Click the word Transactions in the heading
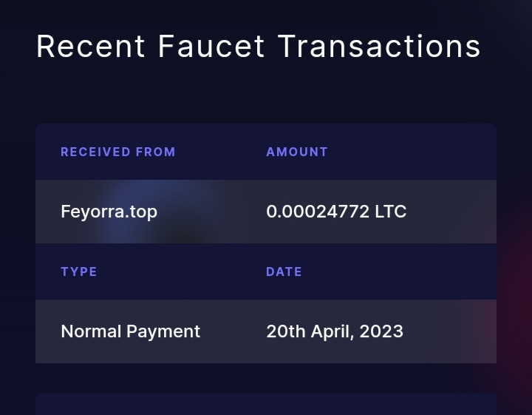This screenshot has width=532, height=415. pos(379,46)
